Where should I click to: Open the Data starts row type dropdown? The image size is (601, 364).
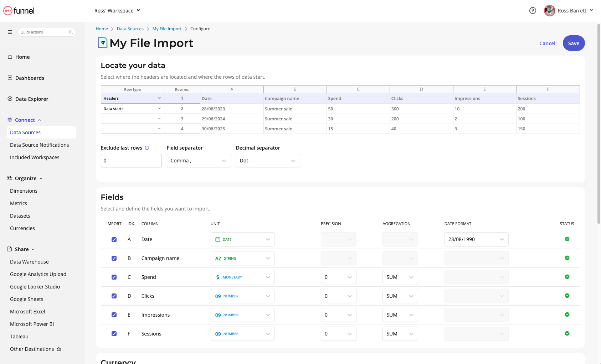tap(132, 109)
